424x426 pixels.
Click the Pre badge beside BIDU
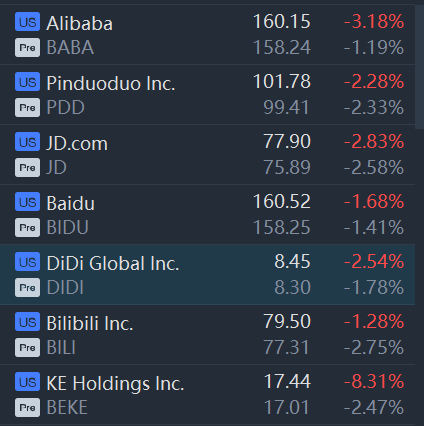(x=27, y=228)
